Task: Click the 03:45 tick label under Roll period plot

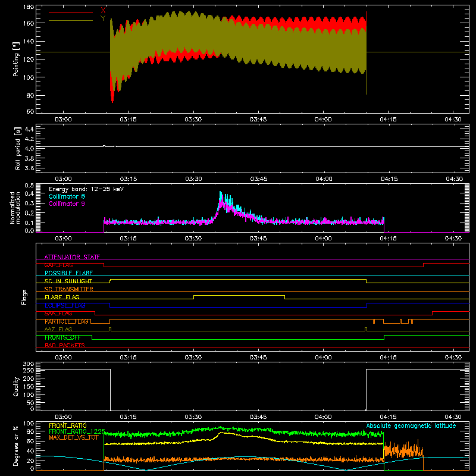Action: [259, 179]
